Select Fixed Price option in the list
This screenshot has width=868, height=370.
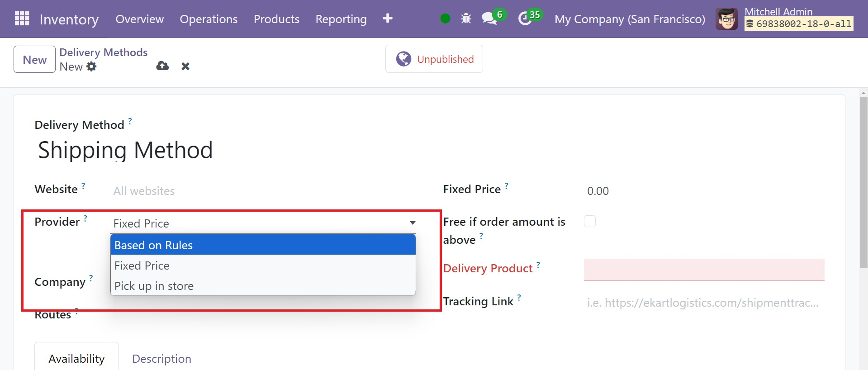pyautogui.click(x=263, y=266)
